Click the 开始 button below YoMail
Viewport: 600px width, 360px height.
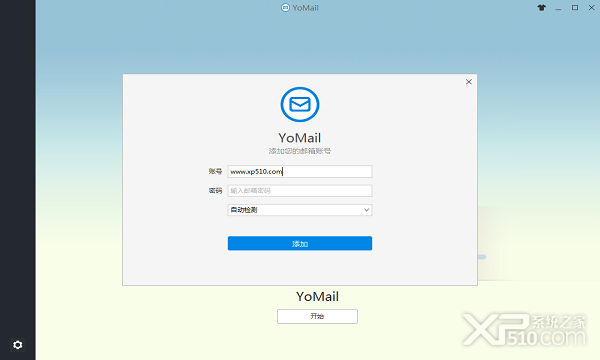[317, 316]
